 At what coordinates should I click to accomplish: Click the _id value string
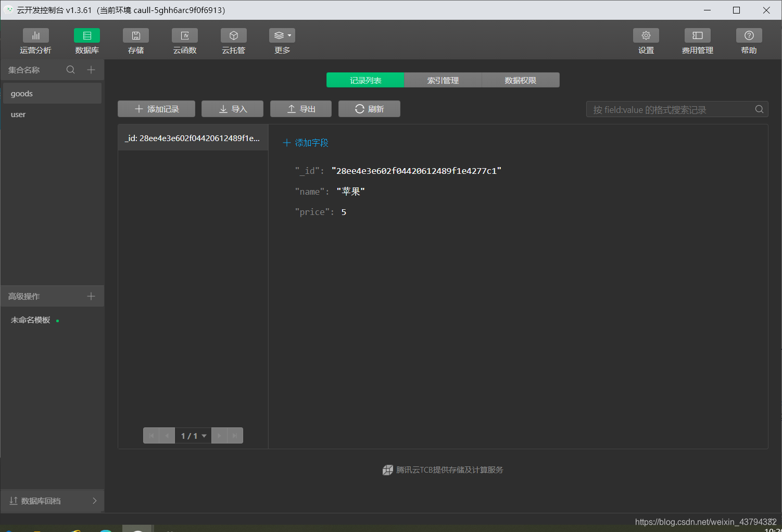pos(417,171)
